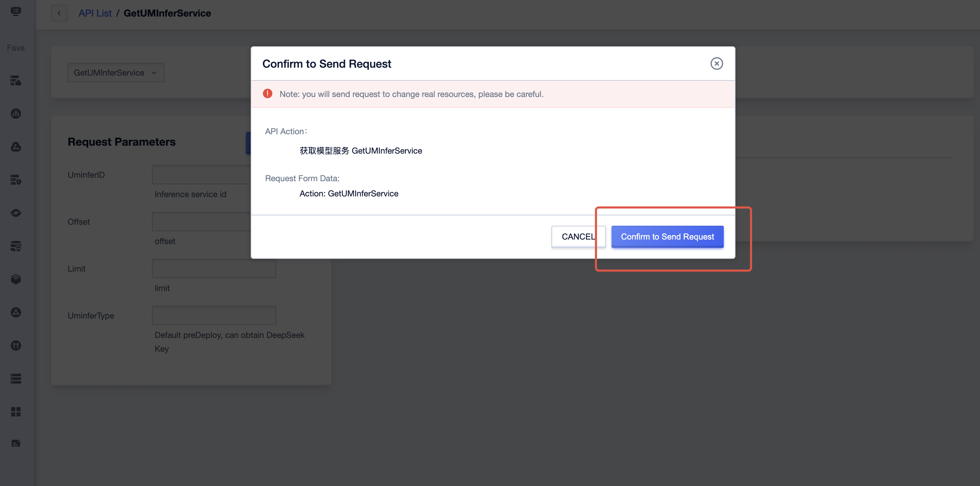The height and width of the screenshot is (486, 980).
Task: Click the Offset input field
Action: pyautogui.click(x=202, y=221)
